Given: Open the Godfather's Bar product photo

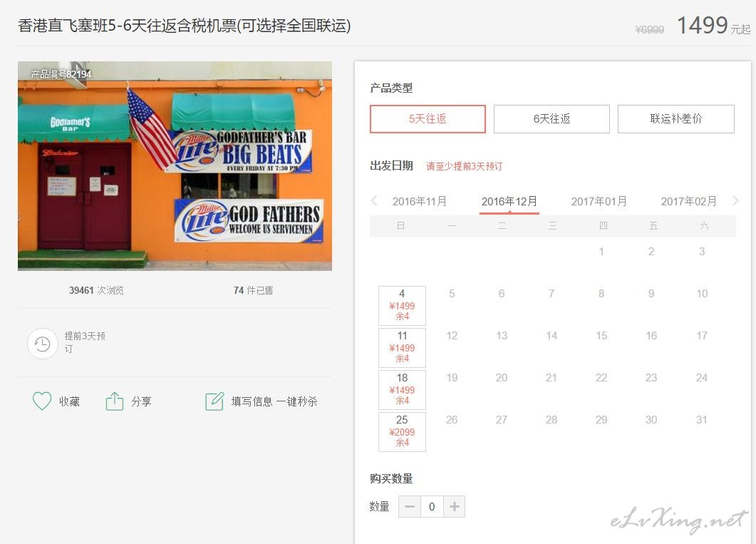Looking at the screenshot, I should (175, 166).
